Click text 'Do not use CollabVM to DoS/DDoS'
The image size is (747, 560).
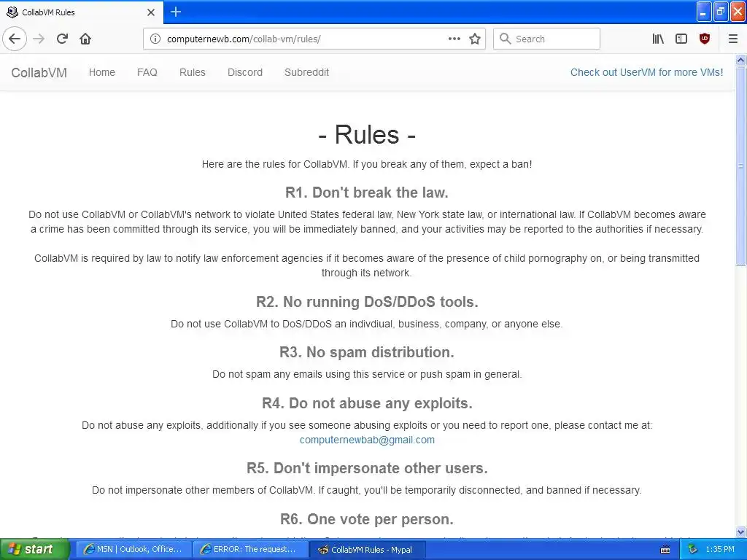click(367, 324)
